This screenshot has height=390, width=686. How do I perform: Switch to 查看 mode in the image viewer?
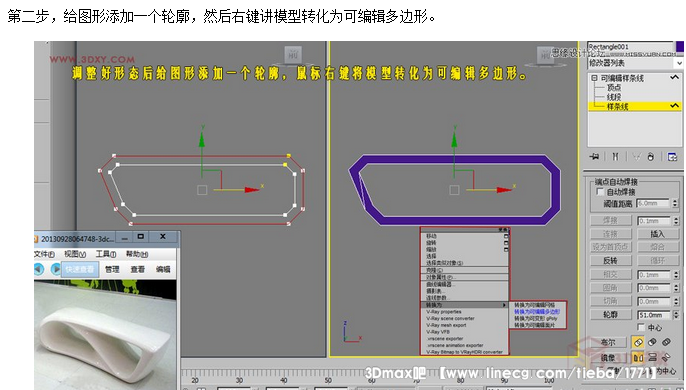tap(137, 269)
